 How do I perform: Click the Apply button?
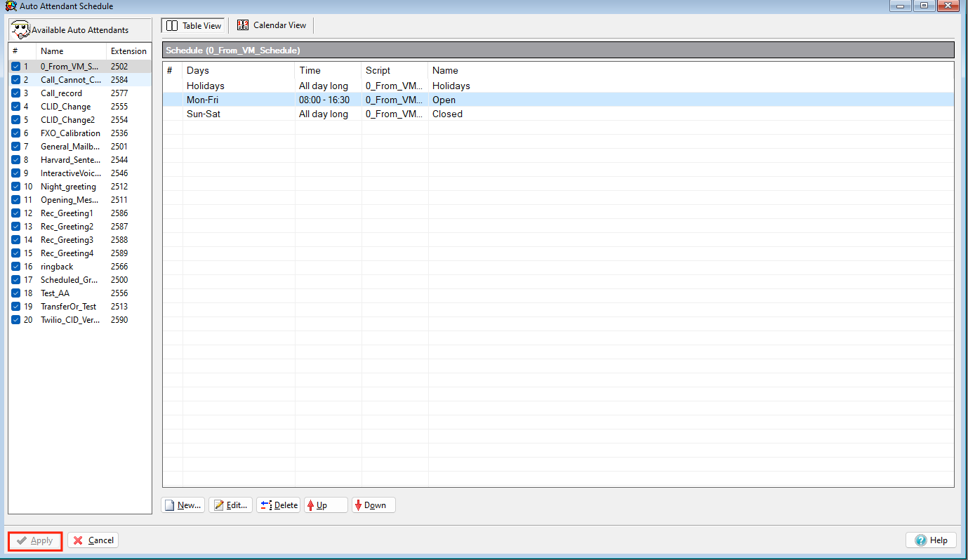coord(35,541)
